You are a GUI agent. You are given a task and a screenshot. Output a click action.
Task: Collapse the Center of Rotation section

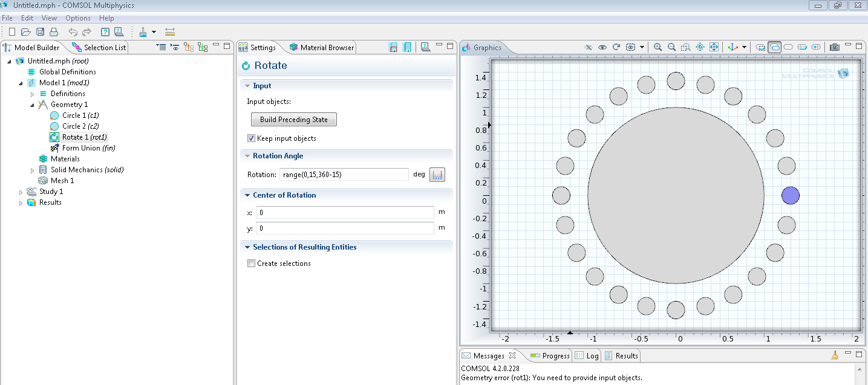pyautogui.click(x=247, y=195)
